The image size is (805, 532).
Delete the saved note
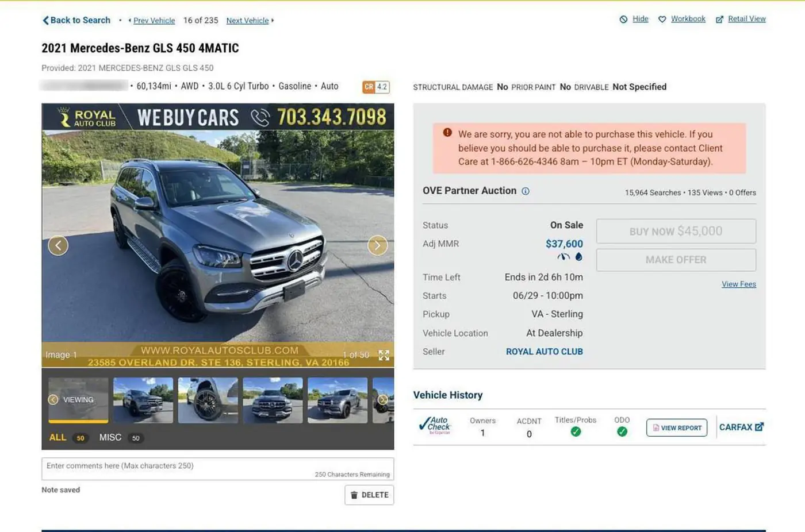point(369,495)
